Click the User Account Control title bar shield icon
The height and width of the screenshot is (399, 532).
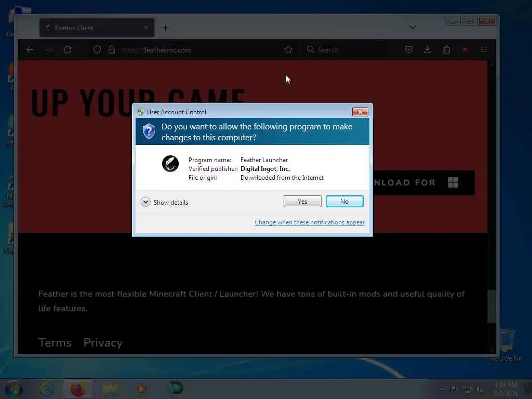coord(140,112)
